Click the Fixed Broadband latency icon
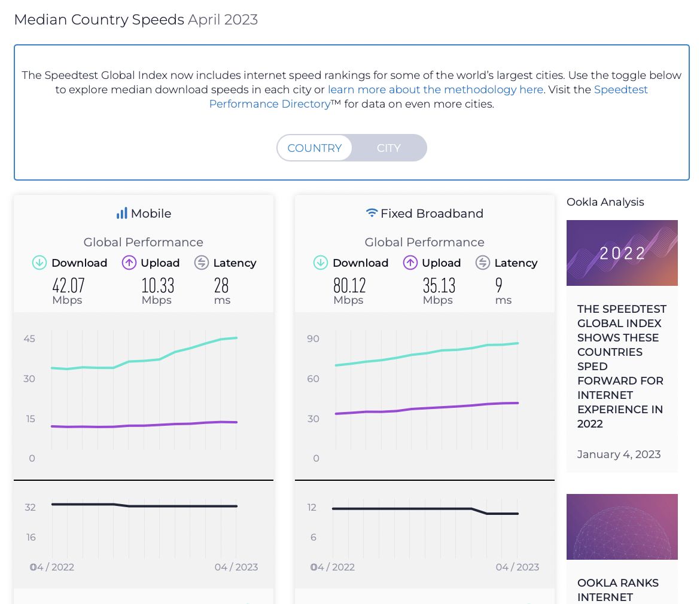The height and width of the screenshot is (604, 700). pyautogui.click(x=483, y=263)
